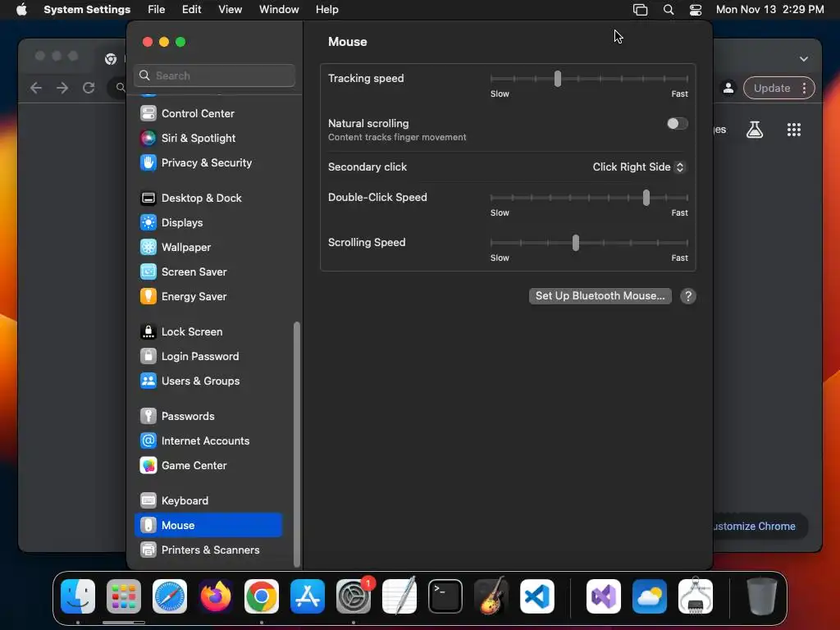Open the Help menu
Viewport: 840px width, 630px height.
coord(326,10)
